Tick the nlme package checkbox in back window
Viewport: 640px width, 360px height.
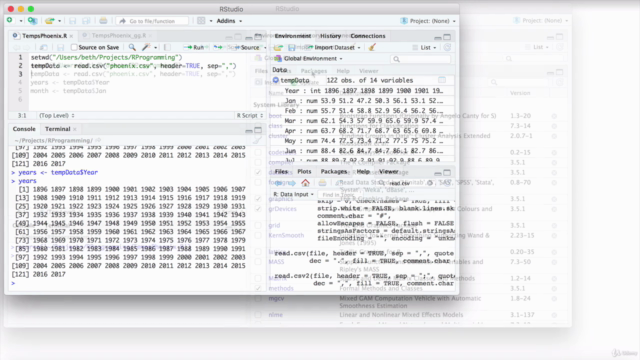[258, 315]
